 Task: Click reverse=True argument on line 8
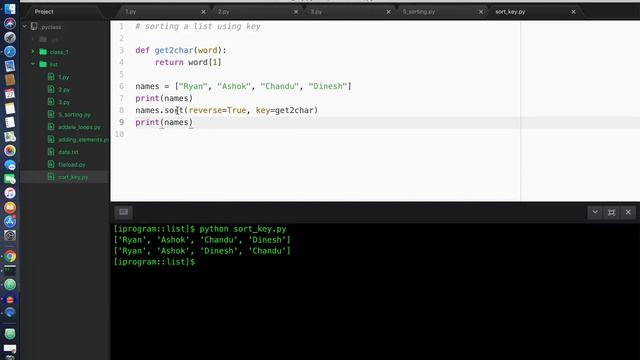[218, 110]
